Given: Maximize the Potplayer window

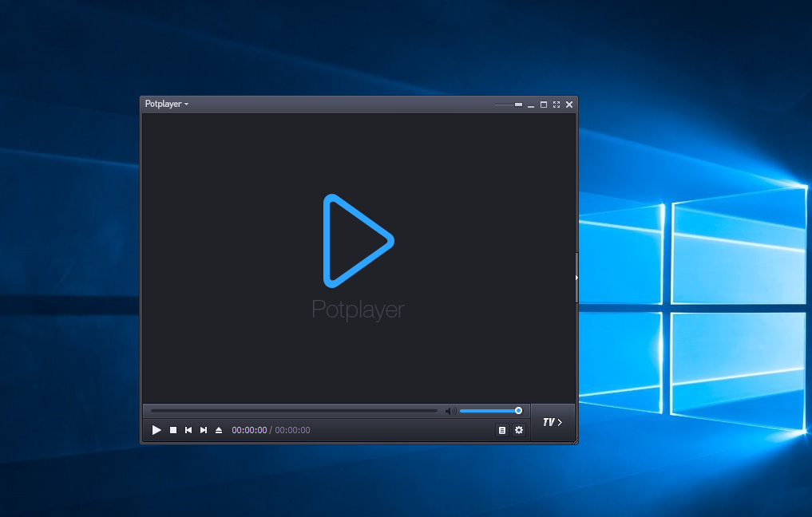Looking at the screenshot, I should (x=544, y=105).
